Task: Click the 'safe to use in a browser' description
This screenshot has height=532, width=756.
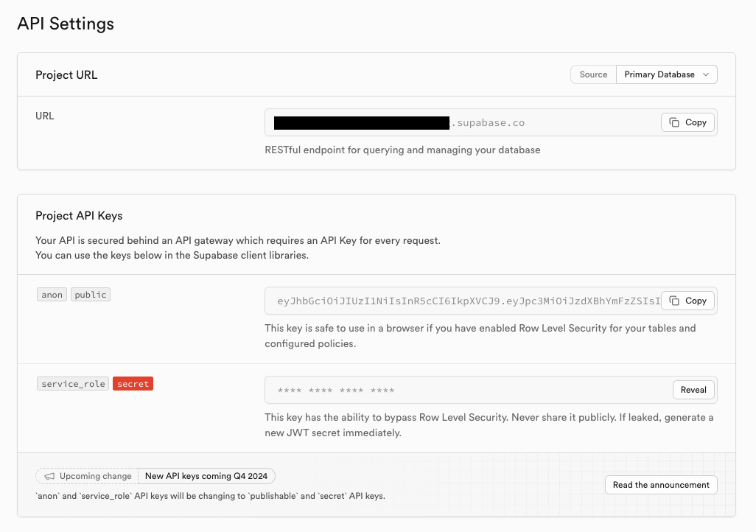Action: point(480,336)
